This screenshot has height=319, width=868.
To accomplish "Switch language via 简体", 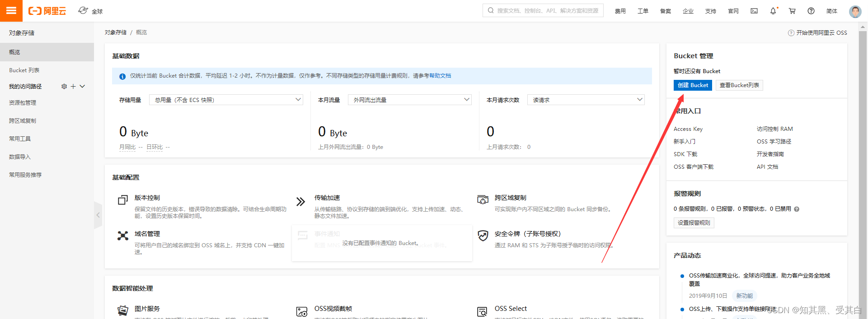I will [x=831, y=11].
